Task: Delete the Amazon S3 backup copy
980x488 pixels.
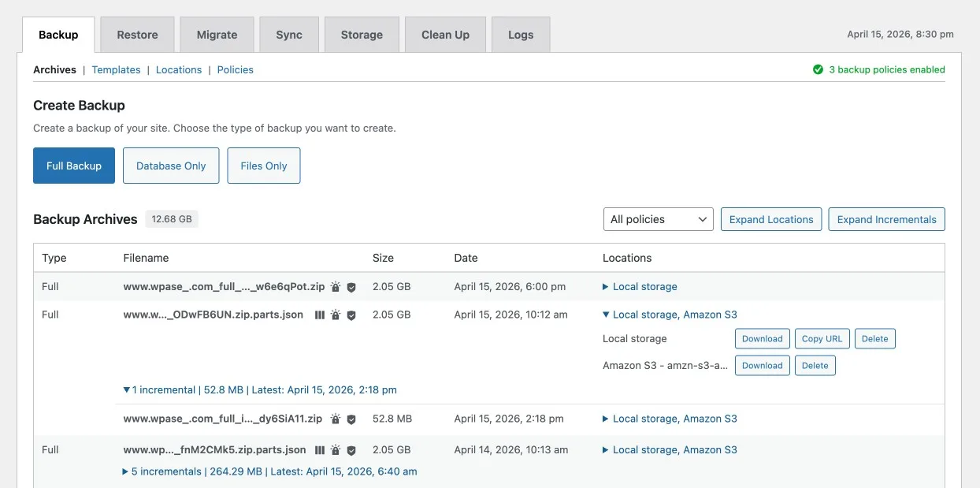Action: 815,366
